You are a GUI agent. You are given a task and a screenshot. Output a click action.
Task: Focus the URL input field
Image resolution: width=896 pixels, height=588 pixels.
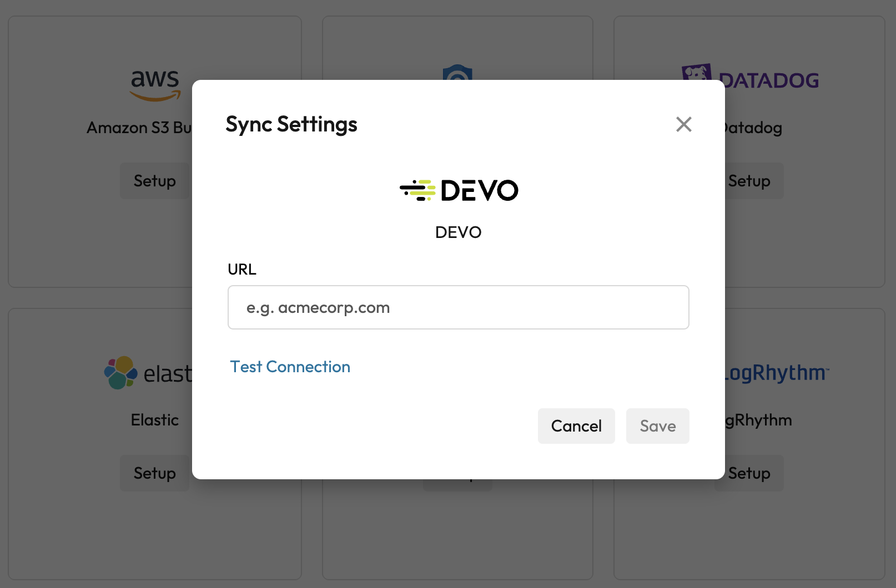click(x=458, y=307)
